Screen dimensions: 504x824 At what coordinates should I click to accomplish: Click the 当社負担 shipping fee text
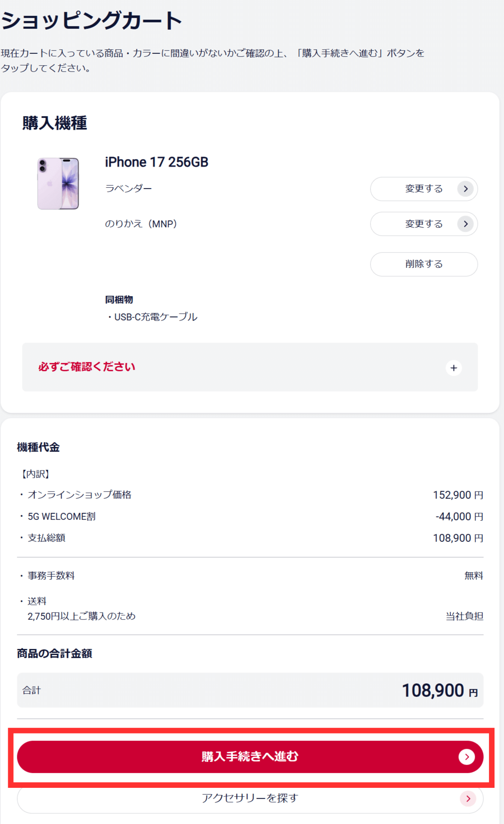[x=464, y=616]
